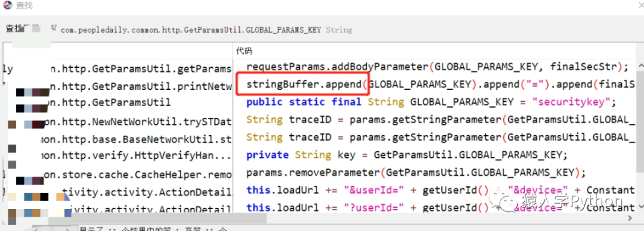Click the 代码 column header
This screenshot has height=231, width=644.
click(x=244, y=51)
